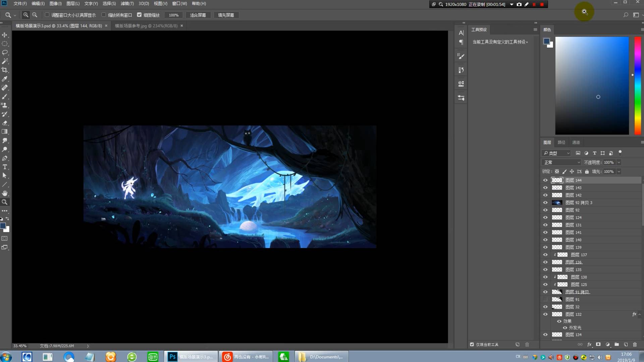Hide layer 图层 144
This screenshot has height=362, width=644.
click(x=545, y=180)
